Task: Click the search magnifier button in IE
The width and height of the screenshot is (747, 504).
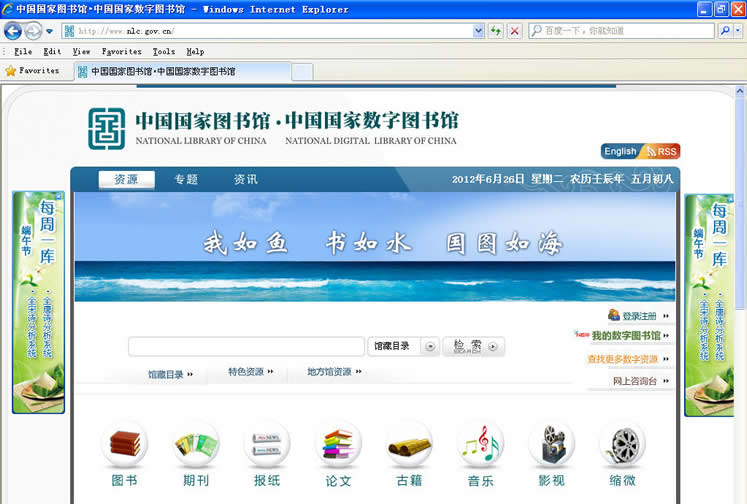Action: point(725,31)
